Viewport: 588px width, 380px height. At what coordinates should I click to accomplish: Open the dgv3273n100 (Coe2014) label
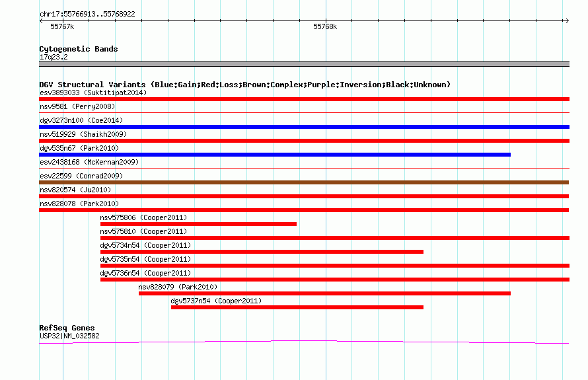(x=81, y=120)
